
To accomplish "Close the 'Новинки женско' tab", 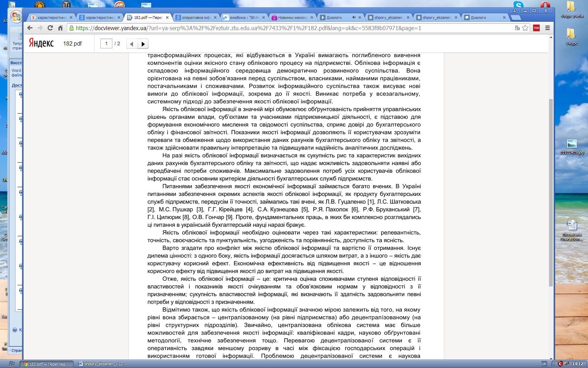I will [311, 18].
